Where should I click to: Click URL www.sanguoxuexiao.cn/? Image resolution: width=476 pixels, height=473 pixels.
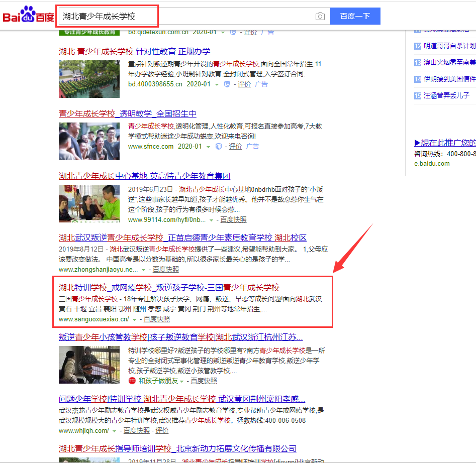tap(94, 319)
